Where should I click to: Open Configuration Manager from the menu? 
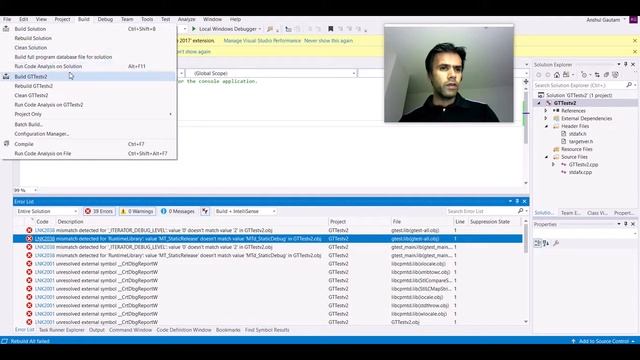click(89, 134)
